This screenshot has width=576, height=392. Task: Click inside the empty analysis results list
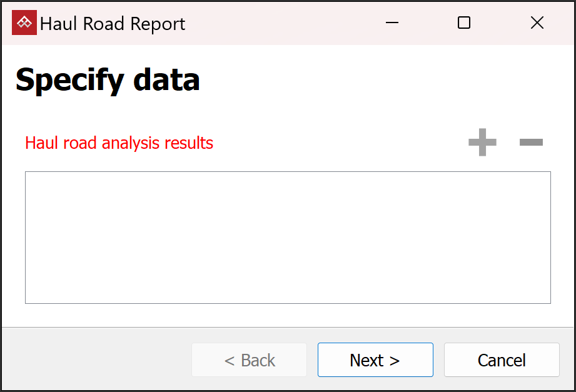pyautogui.click(x=288, y=238)
